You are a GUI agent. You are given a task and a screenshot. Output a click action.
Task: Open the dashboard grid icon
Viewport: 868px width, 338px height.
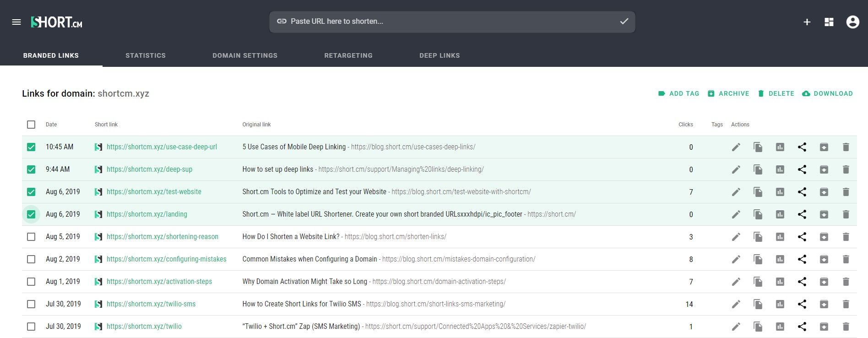(829, 22)
